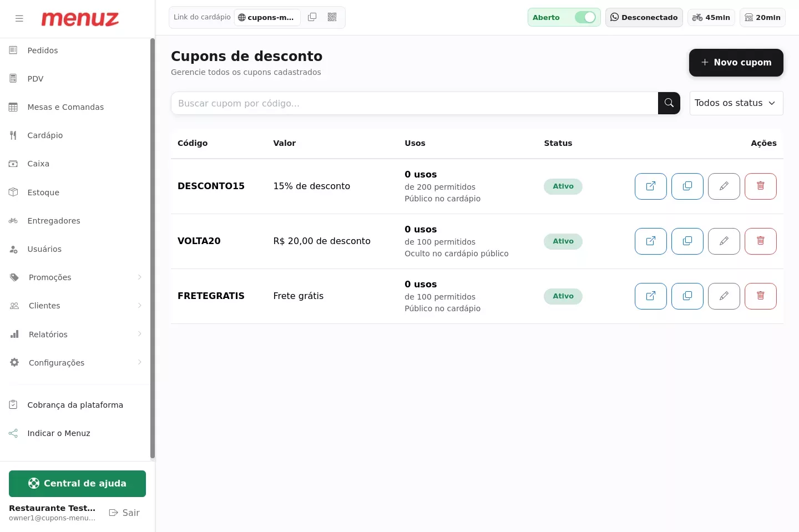Open the 45min delivery time

click(711, 17)
